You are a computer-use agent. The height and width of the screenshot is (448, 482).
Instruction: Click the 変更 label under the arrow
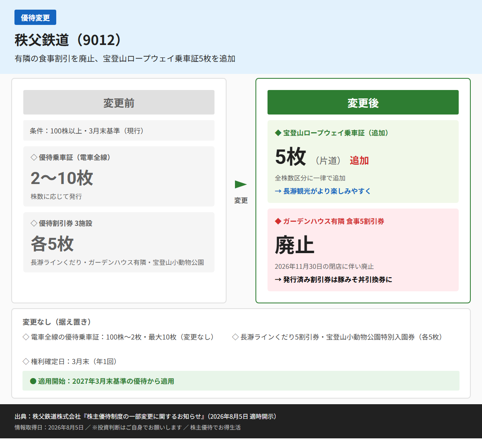241,200
